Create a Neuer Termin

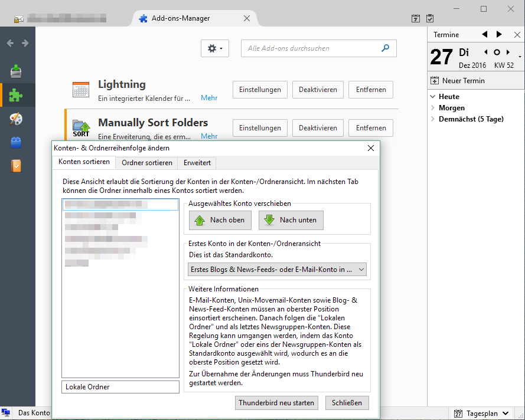click(458, 81)
